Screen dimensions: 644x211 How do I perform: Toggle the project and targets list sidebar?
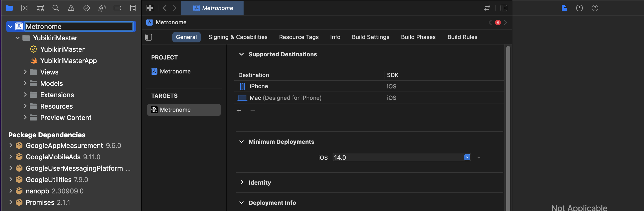[x=149, y=37]
